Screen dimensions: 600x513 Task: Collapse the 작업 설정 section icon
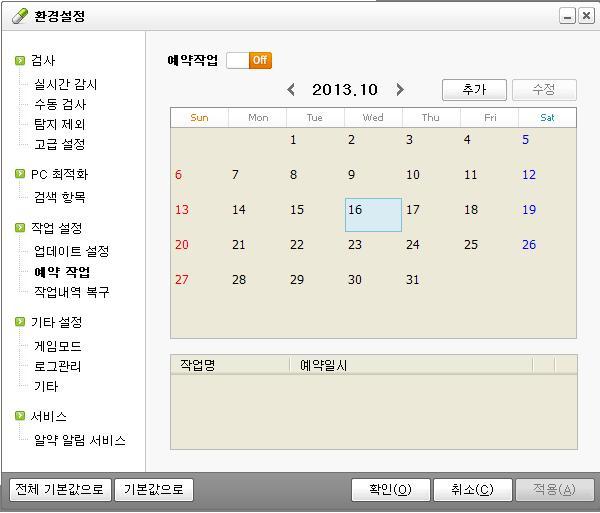click(20, 228)
